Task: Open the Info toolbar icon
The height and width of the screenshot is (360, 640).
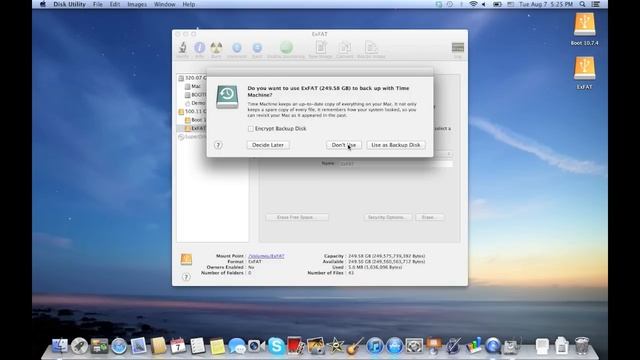Action: [x=200, y=48]
